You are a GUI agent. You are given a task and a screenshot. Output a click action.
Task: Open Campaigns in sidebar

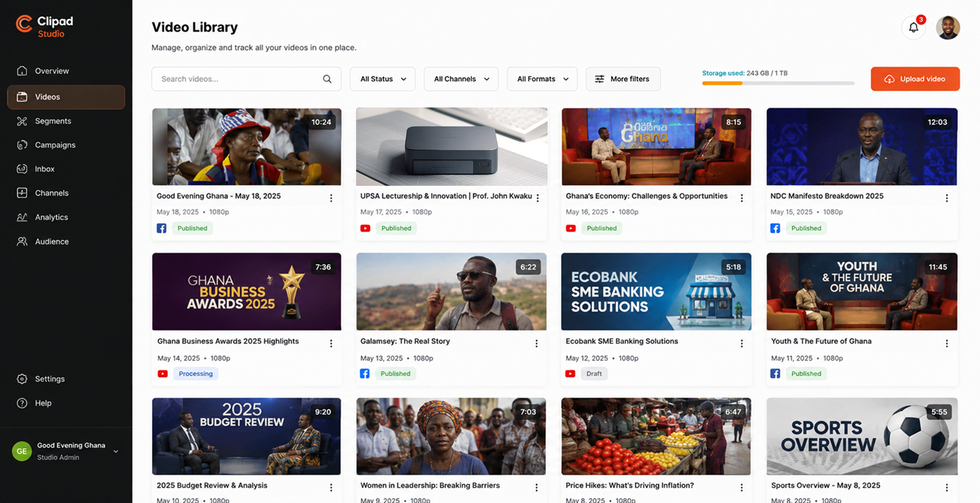66,145
